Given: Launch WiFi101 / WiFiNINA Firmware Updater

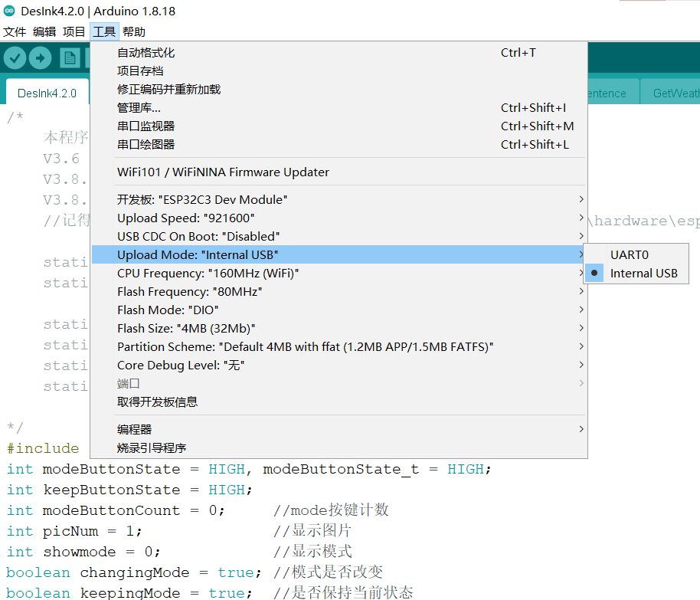Looking at the screenshot, I should (339, 172).
